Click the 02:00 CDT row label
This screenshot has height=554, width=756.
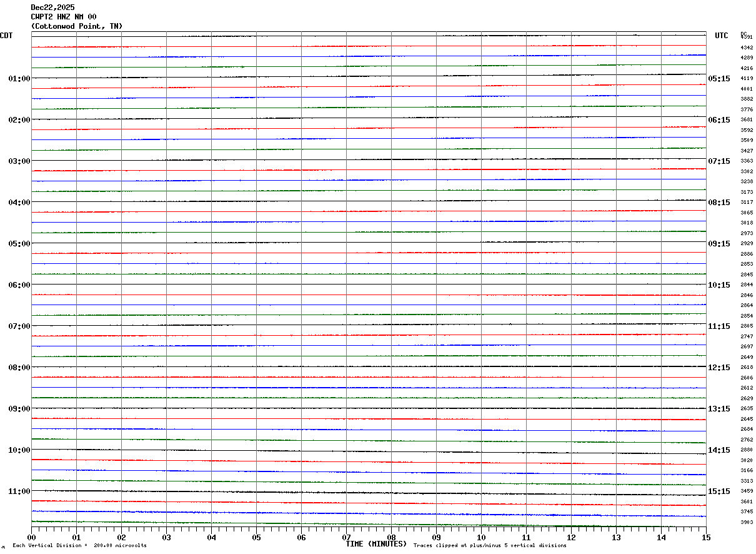[19, 120]
